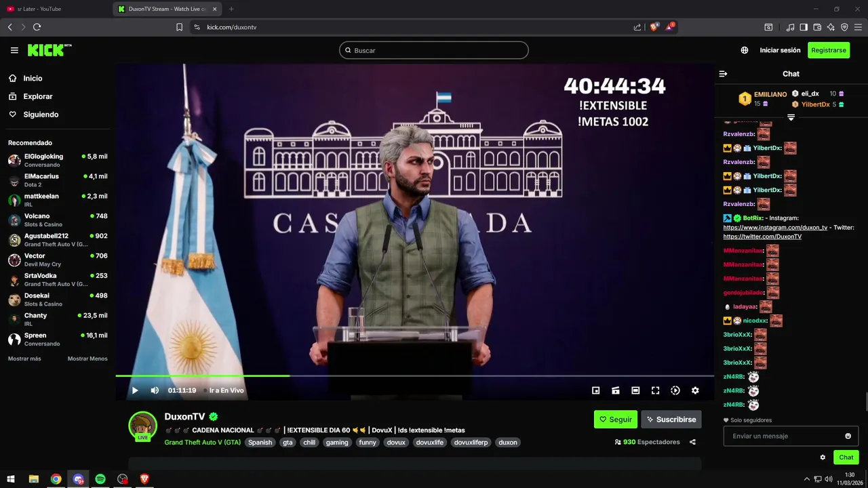
Task: Open video player settings gear
Action: (695, 390)
